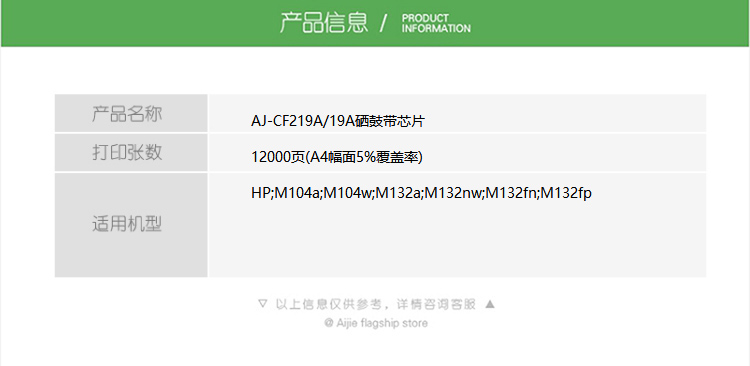The width and height of the screenshot is (750, 366).
Task: Click the M104w model name
Action: 348,193
